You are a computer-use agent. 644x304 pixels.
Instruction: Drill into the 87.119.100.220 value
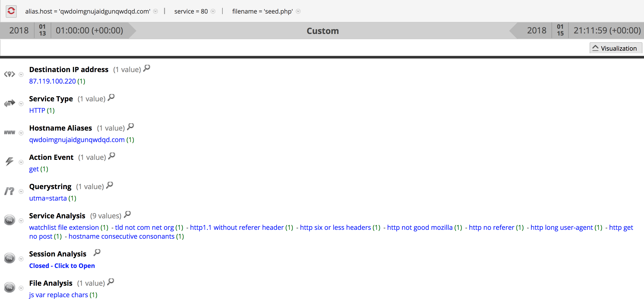tap(52, 81)
